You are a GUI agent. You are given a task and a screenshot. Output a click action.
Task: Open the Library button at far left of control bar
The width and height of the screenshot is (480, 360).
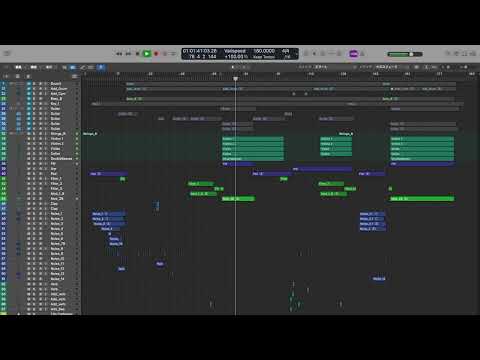7,53
